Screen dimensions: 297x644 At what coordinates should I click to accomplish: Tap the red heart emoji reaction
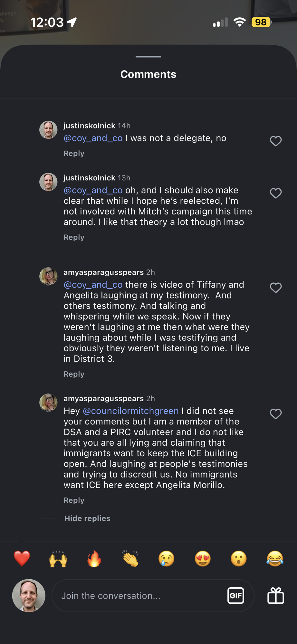(x=22, y=558)
